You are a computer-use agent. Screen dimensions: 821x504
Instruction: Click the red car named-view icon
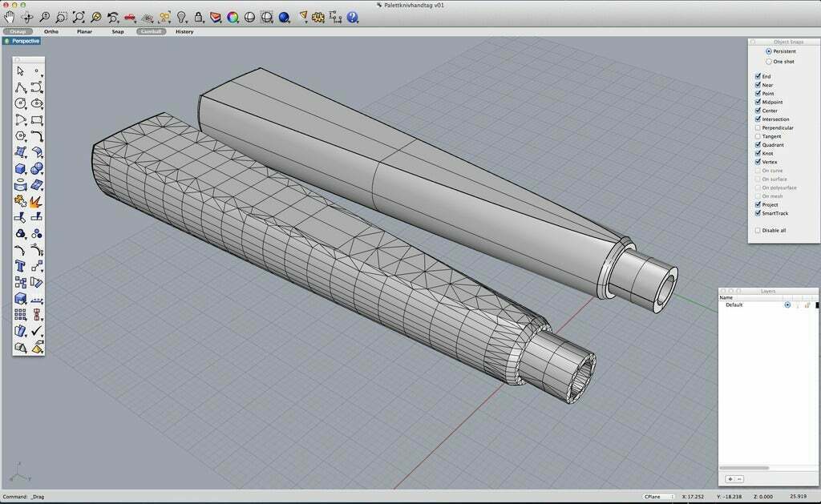click(x=130, y=18)
